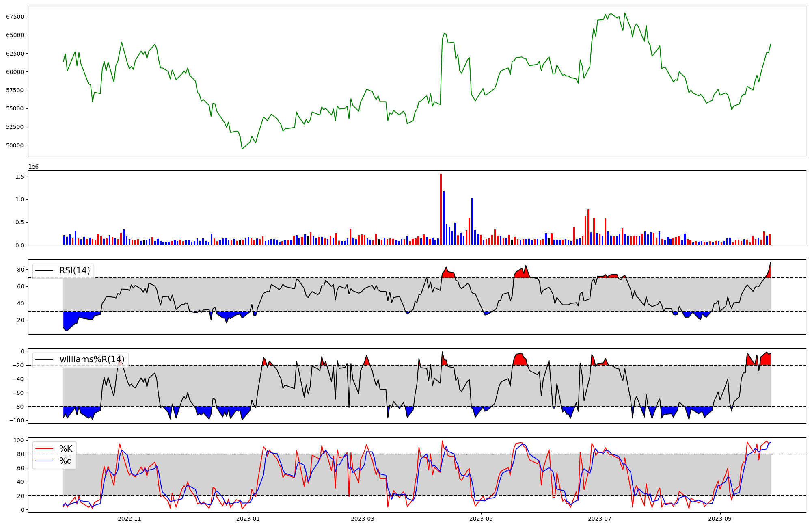
Task: Click the tallest red volume bar
Action: (441, 209)
